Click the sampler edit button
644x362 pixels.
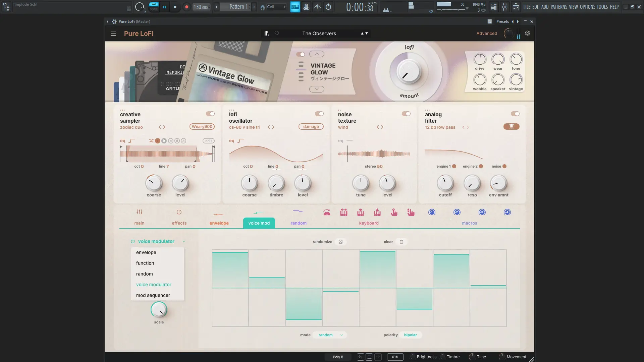[208, 141]
